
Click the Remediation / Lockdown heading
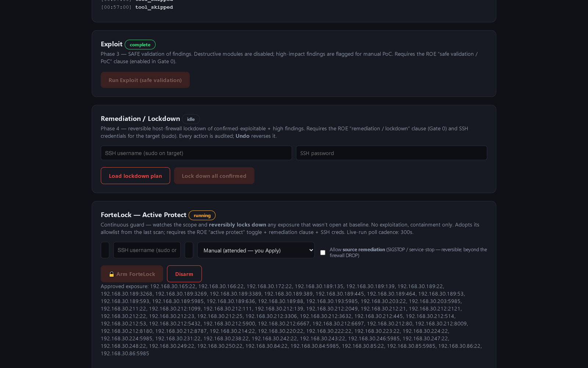[140, 118]
